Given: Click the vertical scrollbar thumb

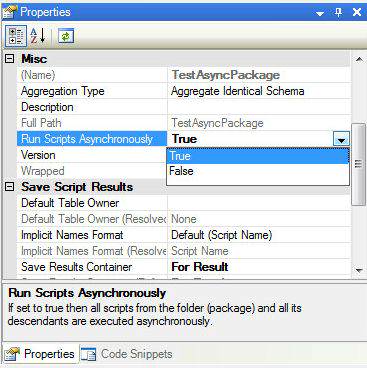Looking at the screenshot, I should [359, 164].
